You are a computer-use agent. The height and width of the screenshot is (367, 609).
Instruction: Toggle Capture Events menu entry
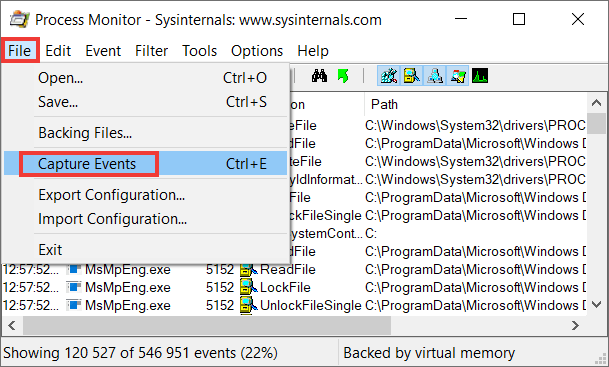(146, 164)
